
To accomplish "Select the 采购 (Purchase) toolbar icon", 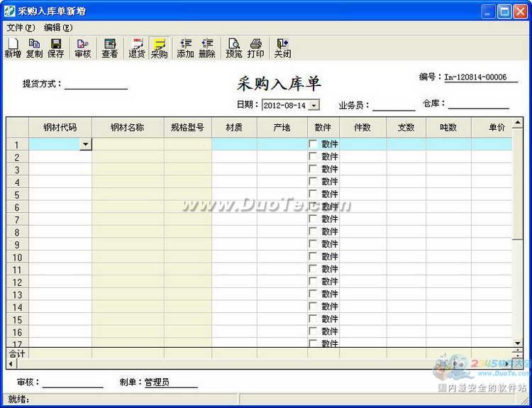I will coord(159,48).
